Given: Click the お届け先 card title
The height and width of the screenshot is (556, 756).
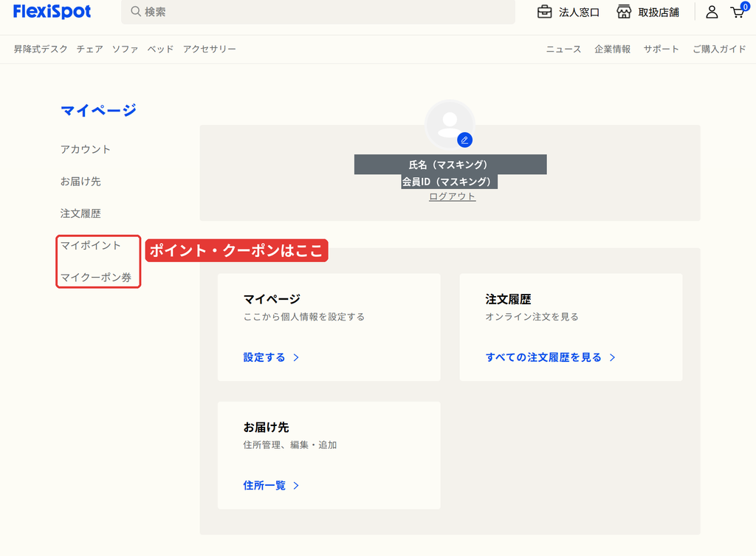Looking at the screenshot, I should (266, 428).
